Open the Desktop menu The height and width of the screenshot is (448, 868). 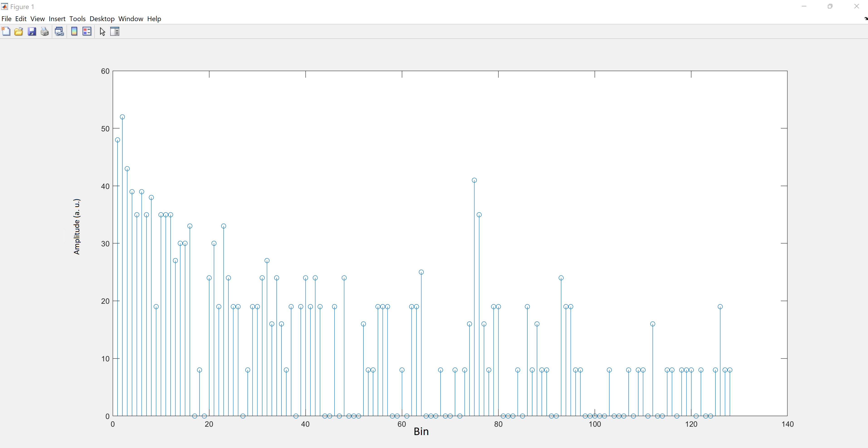coord(102,19)
